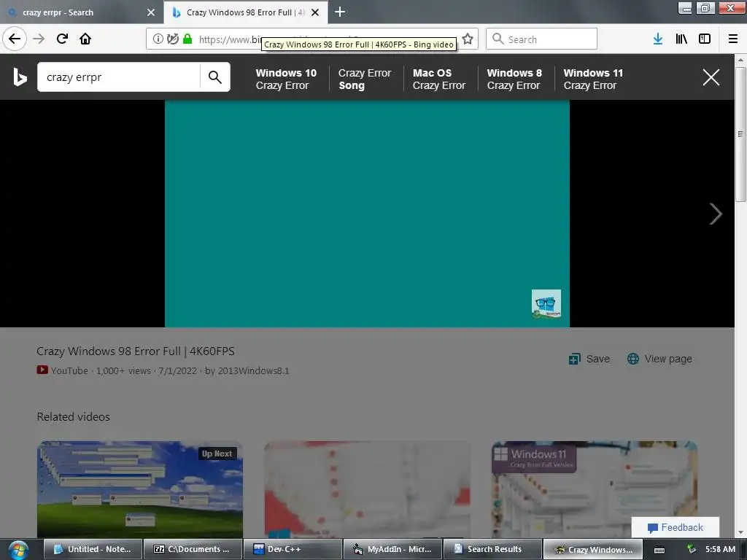This screenshot has width=747, height=560.
Task: Click the Feedback button
Action: [x=675, y=527]
